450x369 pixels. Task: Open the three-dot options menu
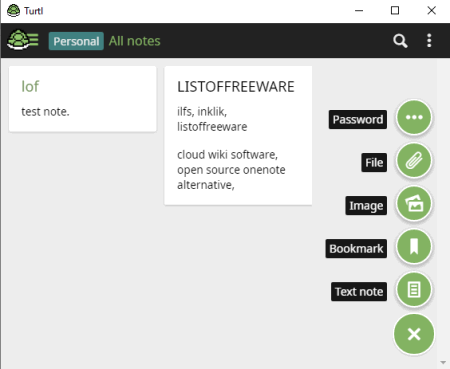[429, 41]
